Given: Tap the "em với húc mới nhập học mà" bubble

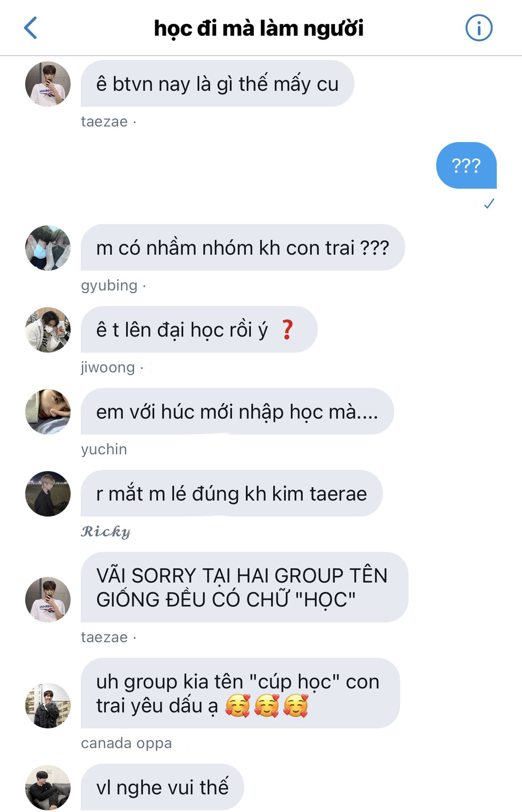Looking at the screenshot, I should 237,411.
